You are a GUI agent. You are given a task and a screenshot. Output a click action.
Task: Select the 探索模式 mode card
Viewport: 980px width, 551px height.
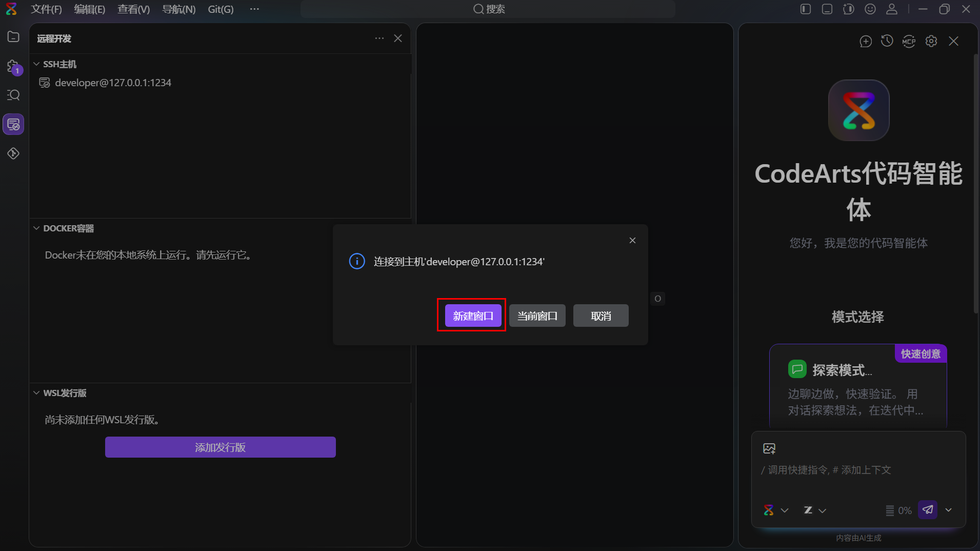[x=858, y=386]
